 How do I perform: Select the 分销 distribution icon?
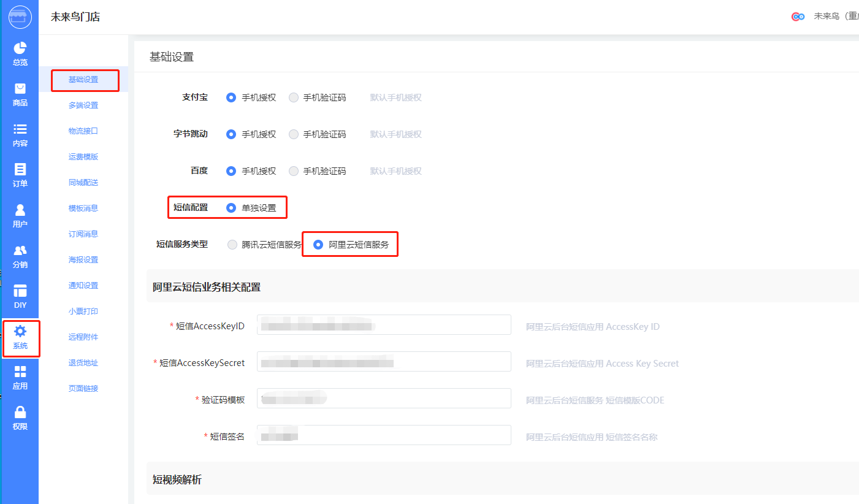pyautogui.click(x=20, y=251)
